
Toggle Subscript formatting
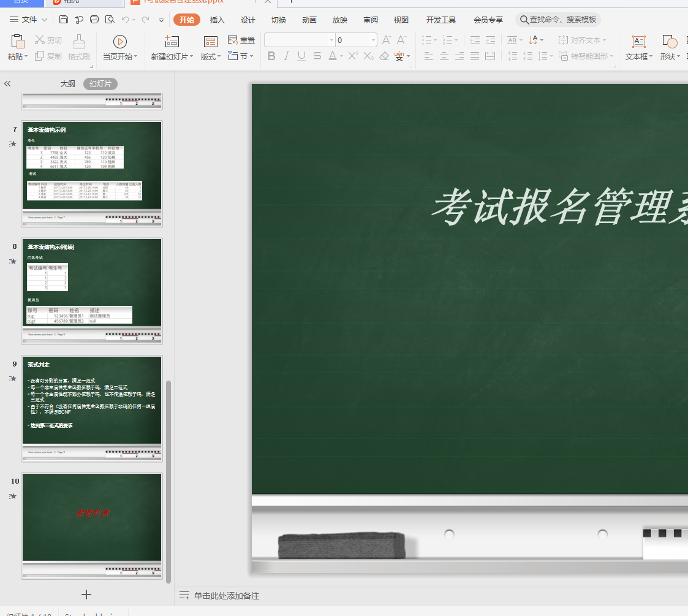click(369, 56)
